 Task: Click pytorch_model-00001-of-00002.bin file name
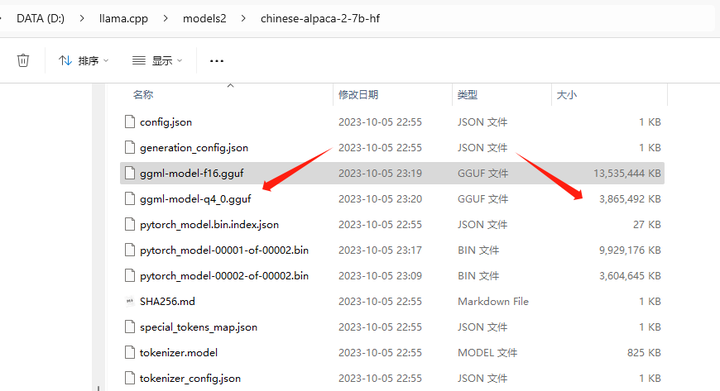point(224,250)
